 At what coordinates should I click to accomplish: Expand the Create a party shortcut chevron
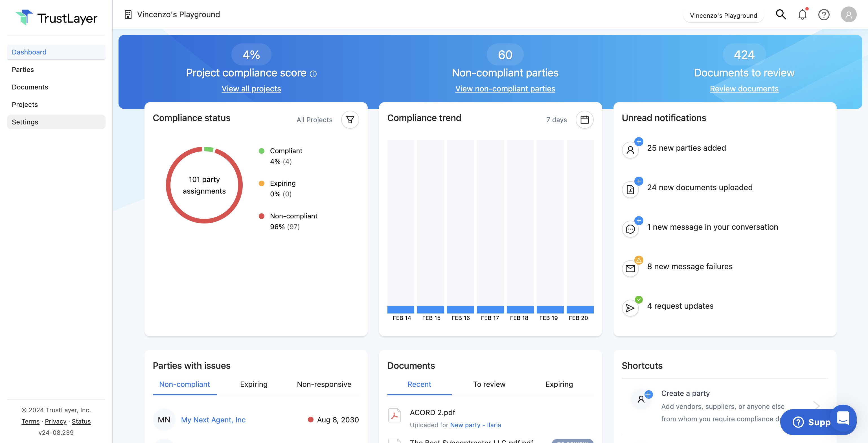tap(816, 405)
